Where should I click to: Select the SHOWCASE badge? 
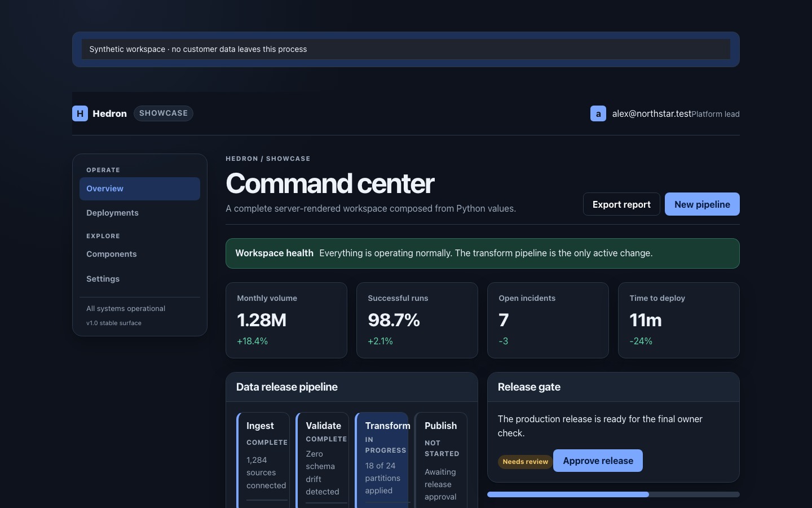164,113
